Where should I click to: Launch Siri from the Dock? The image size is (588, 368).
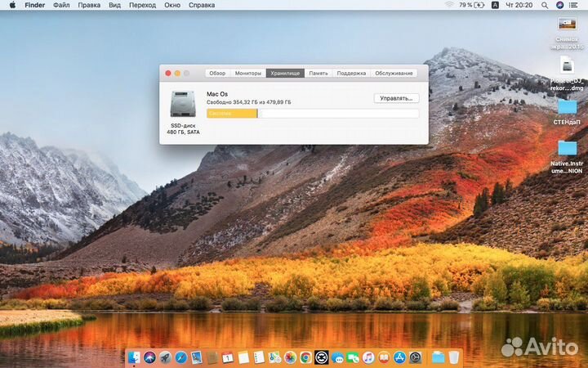click(149, 357)
